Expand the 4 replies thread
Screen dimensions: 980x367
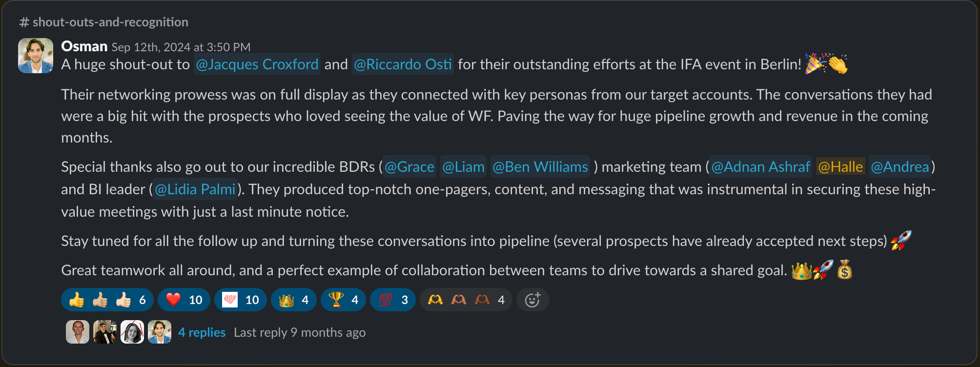[202, 332]
